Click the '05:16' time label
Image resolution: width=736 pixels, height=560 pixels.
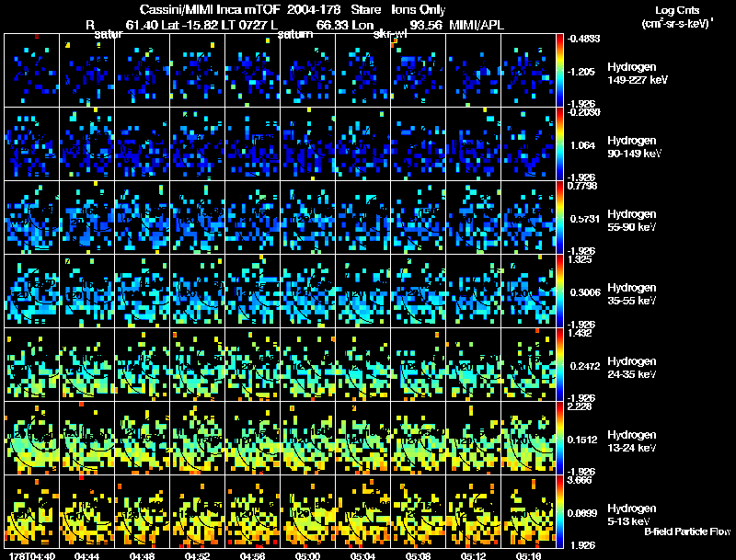coord(528,555)
